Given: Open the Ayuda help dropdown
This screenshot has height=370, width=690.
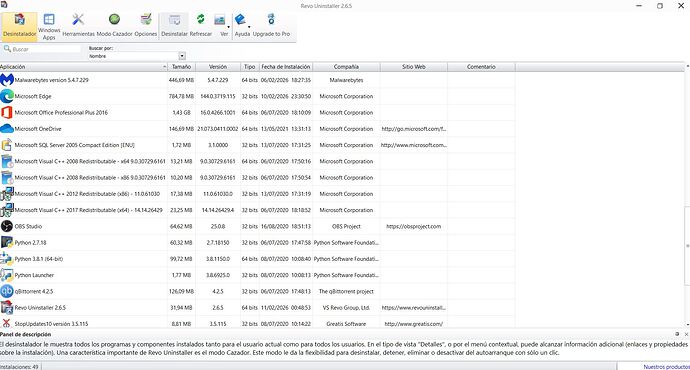Looking at the screenshot, I should [x=242, y=26].
